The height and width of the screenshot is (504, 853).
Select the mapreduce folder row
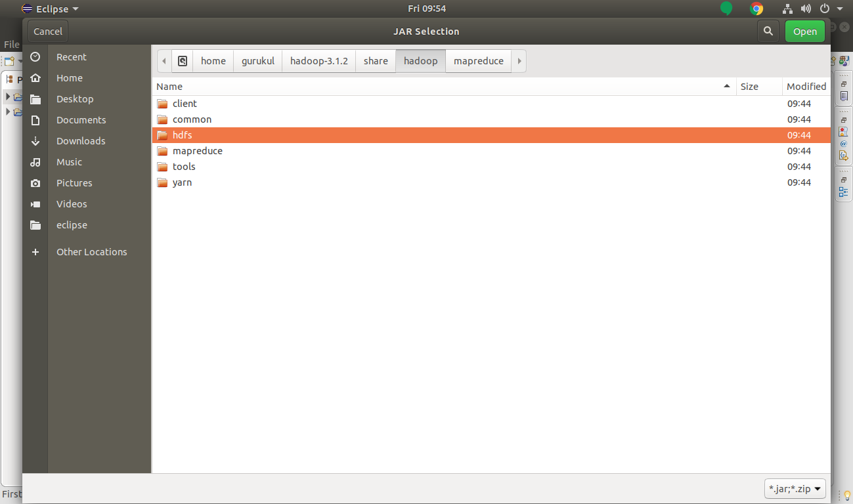point(491,151)
